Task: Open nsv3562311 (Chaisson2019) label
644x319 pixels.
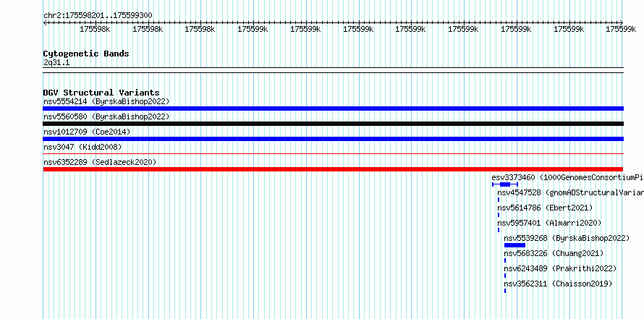Action: (x=558, y=284)
